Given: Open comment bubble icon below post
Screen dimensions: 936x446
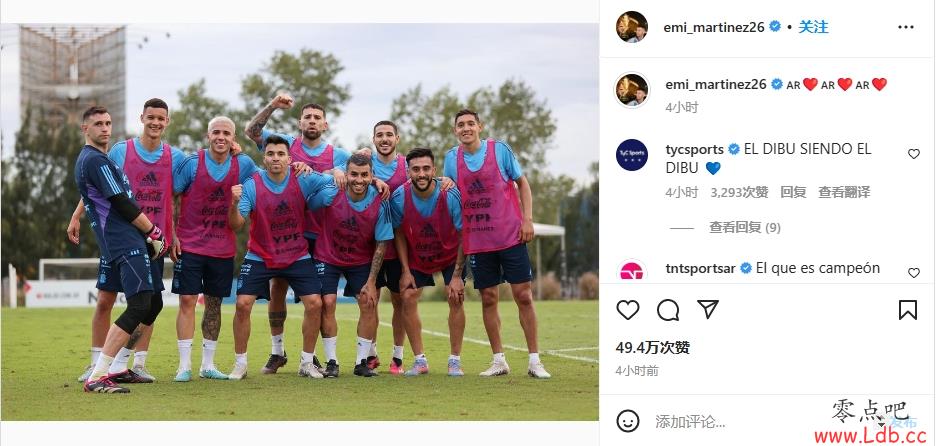Looking at the screenshot, I should 668,310.
